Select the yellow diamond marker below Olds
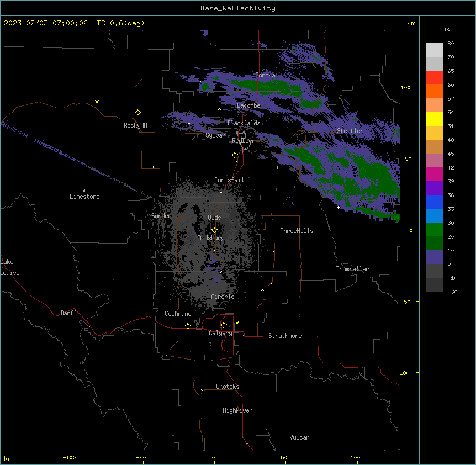This screenshot has height=465, width=476. pyautogui.click(x=214, y=230)
